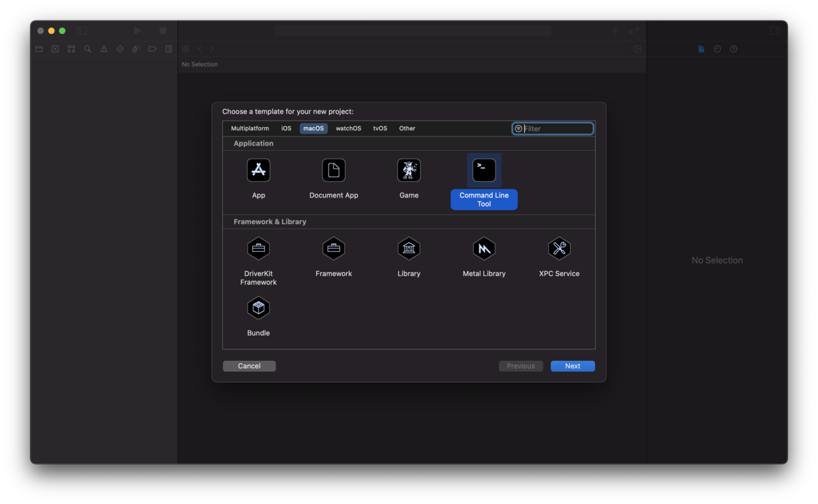Viewport: 818px width, 504px height.
Task: Open the History inspector clock icon
Action: point(717,49)
